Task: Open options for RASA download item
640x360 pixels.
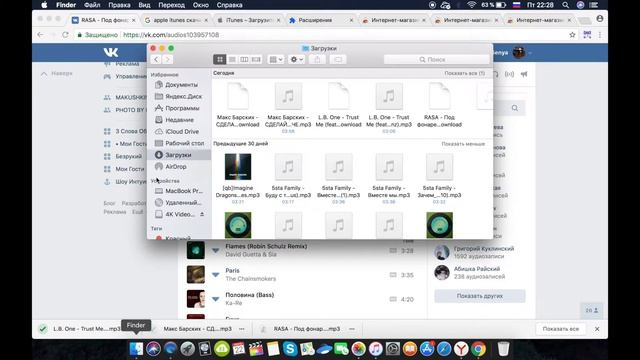Action: [x=352, y=329]
